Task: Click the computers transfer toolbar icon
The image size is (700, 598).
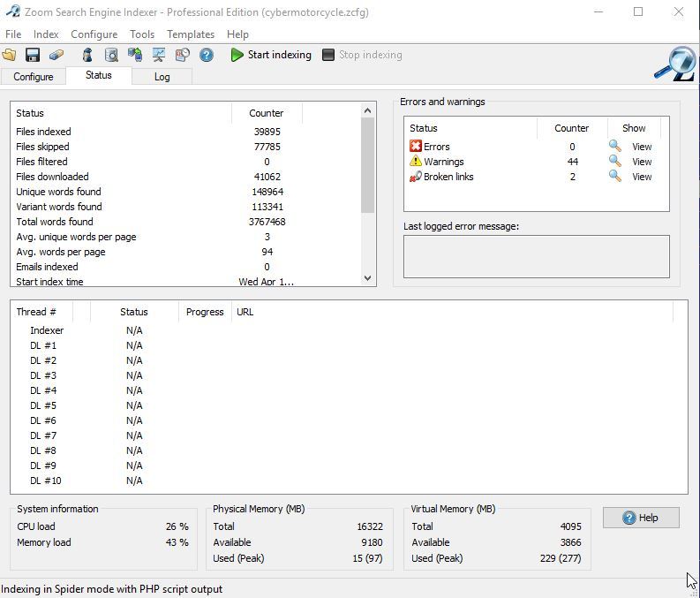Action: [x=135, y=55]
